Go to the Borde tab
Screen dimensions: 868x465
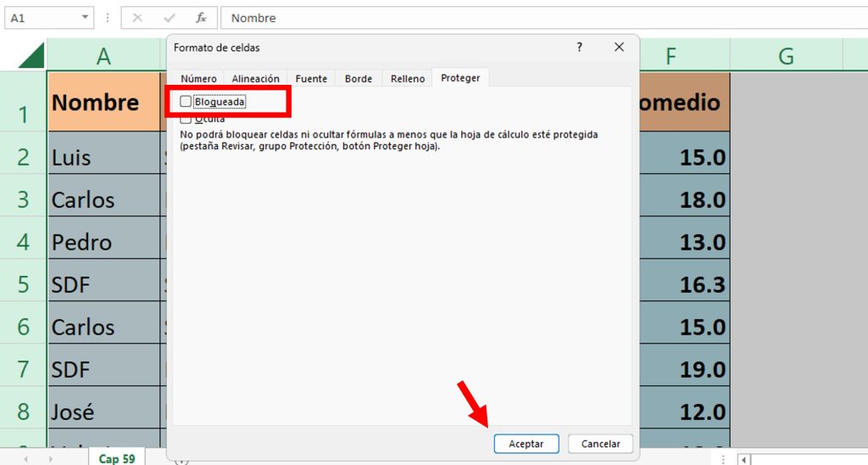point(359,78)
